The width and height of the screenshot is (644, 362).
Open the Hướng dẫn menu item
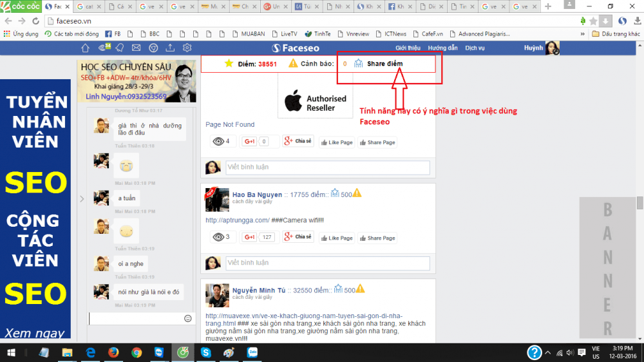(443, 48)
